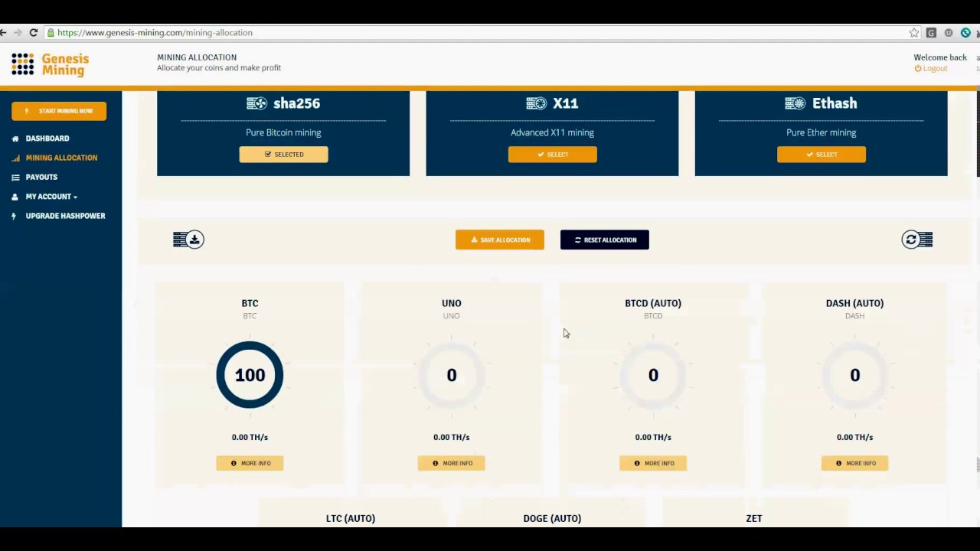Click the Pure Ether mining text
Viewport: 980px width, 551px height.
click(x=821, y=132)
